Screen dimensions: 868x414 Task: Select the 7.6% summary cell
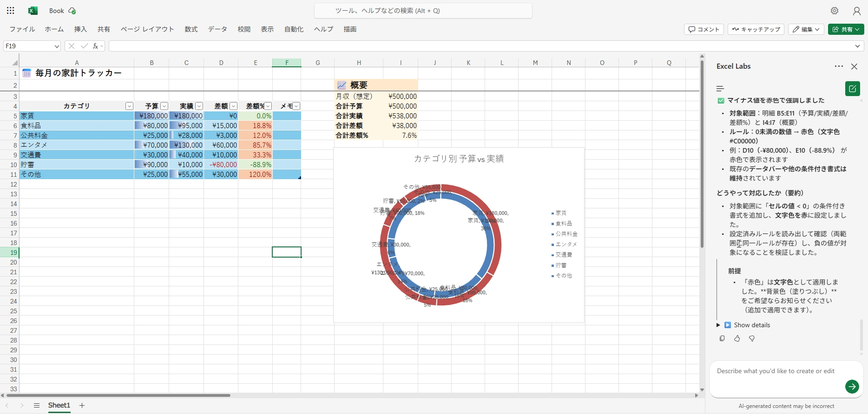401,136
